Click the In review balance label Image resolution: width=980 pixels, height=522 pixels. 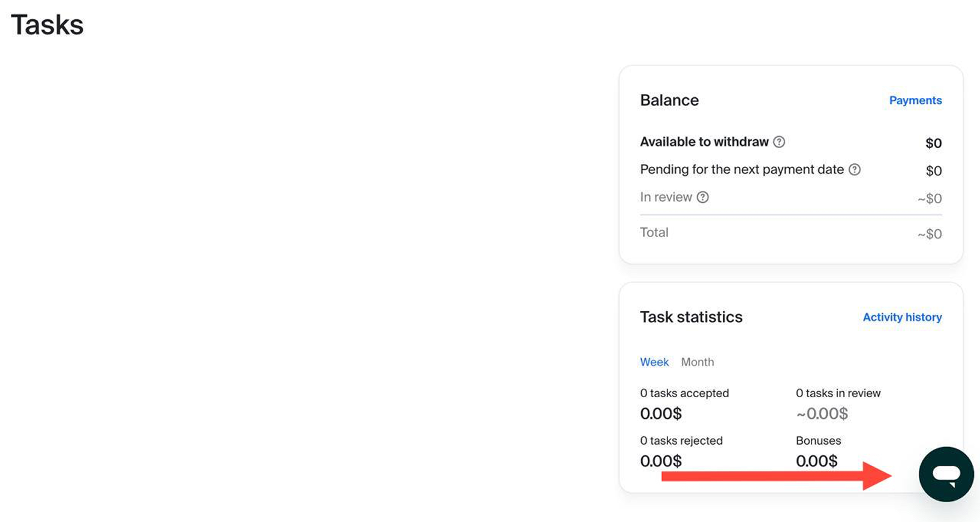pyautogui.click(x=666, y=197)
